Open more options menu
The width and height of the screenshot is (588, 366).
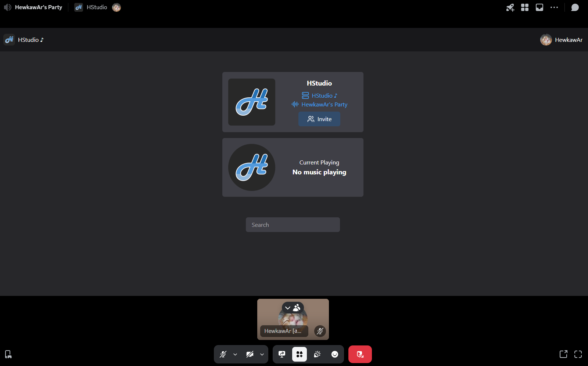(554, 7)
